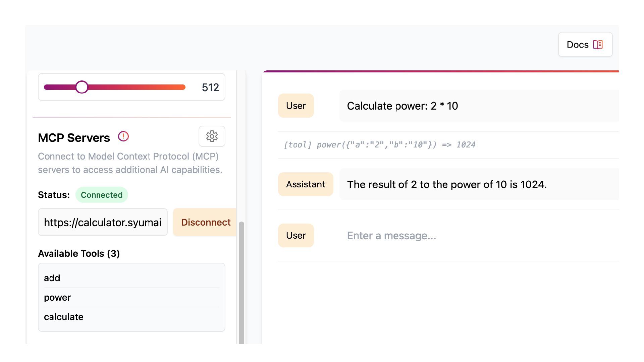Toggle the empty message's User role badge
The height and width of the screenshot is (362, 644).
click(296, 235)
